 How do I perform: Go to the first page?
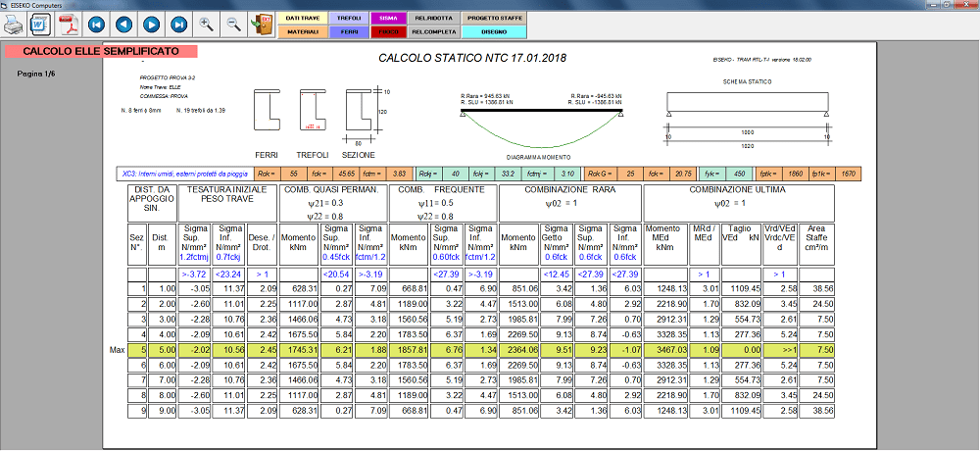tap(96, 25)
